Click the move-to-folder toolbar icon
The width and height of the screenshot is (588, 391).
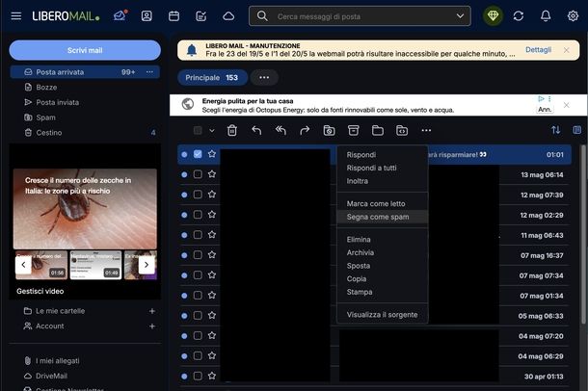coord(378,130)
